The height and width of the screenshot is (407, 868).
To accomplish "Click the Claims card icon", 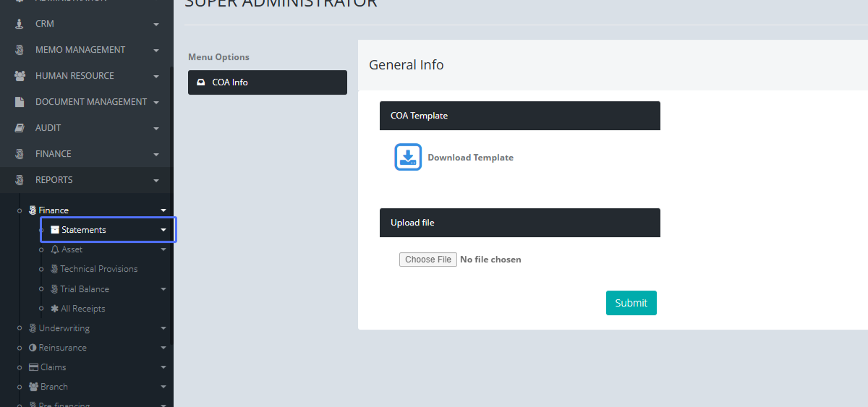I will (x=33, y=367).
